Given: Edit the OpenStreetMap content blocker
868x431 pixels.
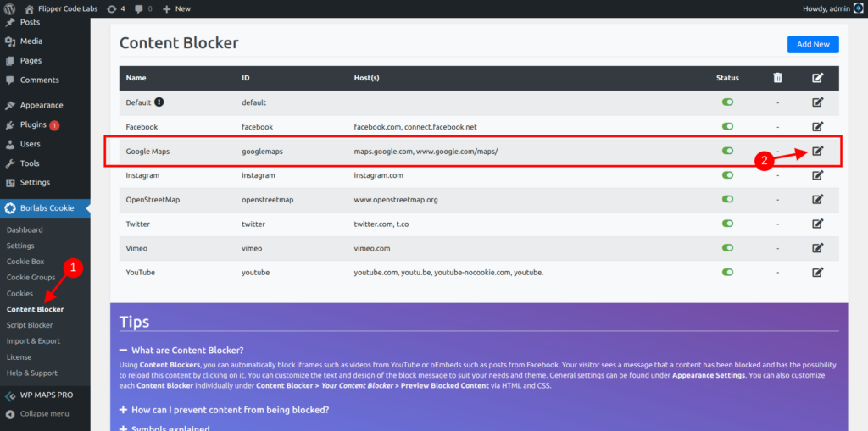Looking at the screenshot, I should click(818, 199).
